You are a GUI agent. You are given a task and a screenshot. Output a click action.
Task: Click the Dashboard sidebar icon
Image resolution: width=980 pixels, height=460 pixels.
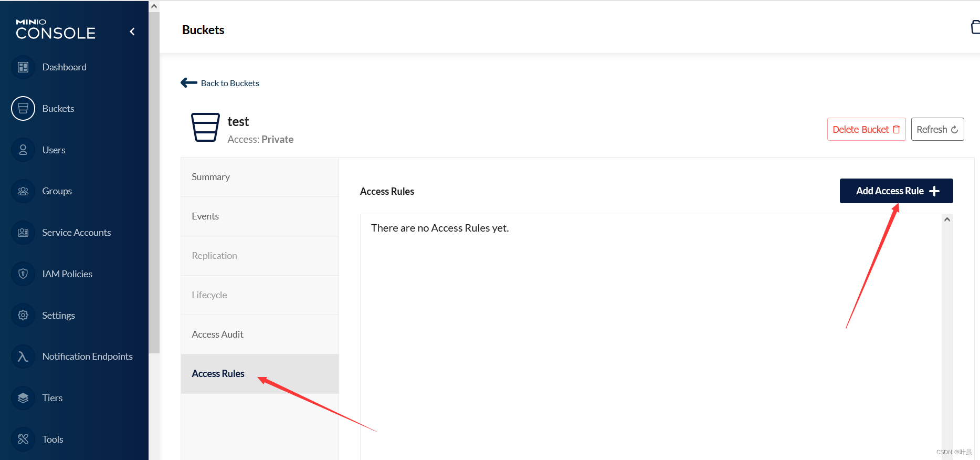coord(23,67)
